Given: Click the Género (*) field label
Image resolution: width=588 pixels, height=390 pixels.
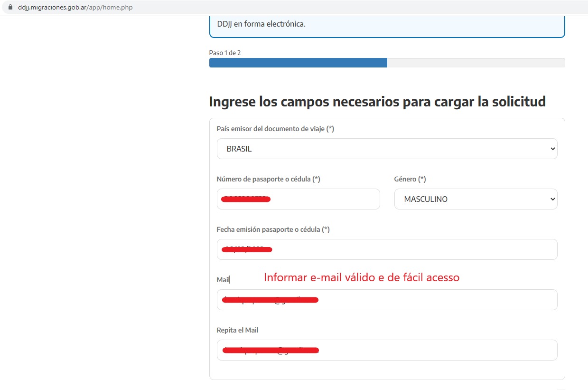Looking at the screenshot, I should pyautogui.click(x=410, y=179).
